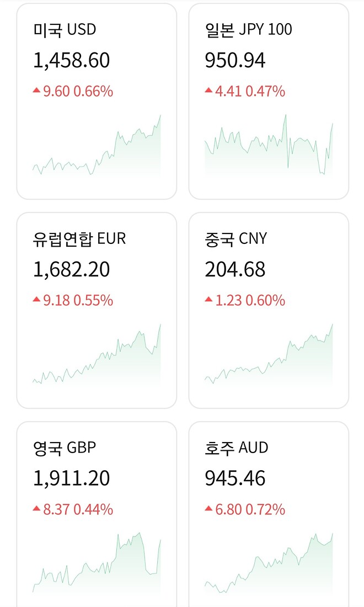Image resolution: width=364 pixels, height=607 pixels.
Task: Click the JPY 100 price chart
Action: (268, 146)
